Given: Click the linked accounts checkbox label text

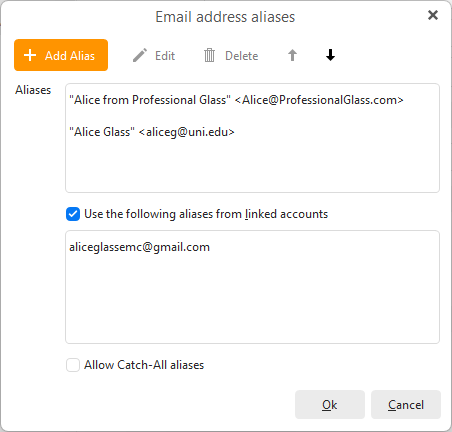Looking at the screenshot, I should pyautogui.click(x=206, y=214).
